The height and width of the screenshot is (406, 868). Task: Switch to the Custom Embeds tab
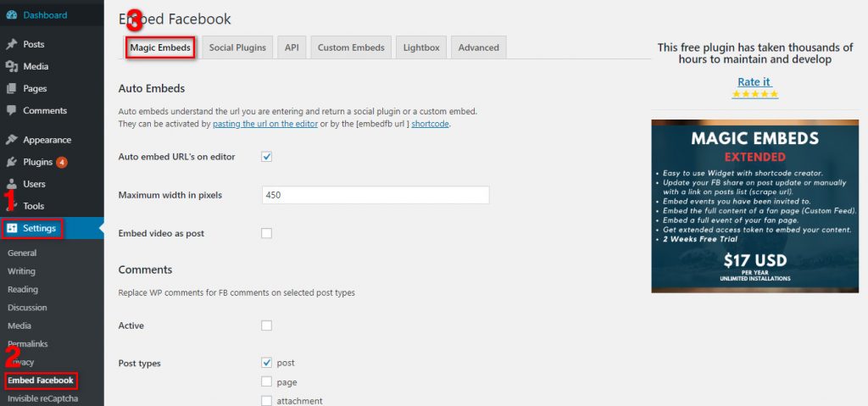[351, 47]
